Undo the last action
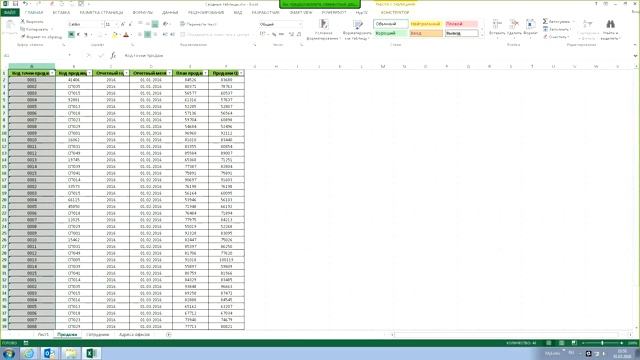 pyautogui.click(x=25, y=4)
